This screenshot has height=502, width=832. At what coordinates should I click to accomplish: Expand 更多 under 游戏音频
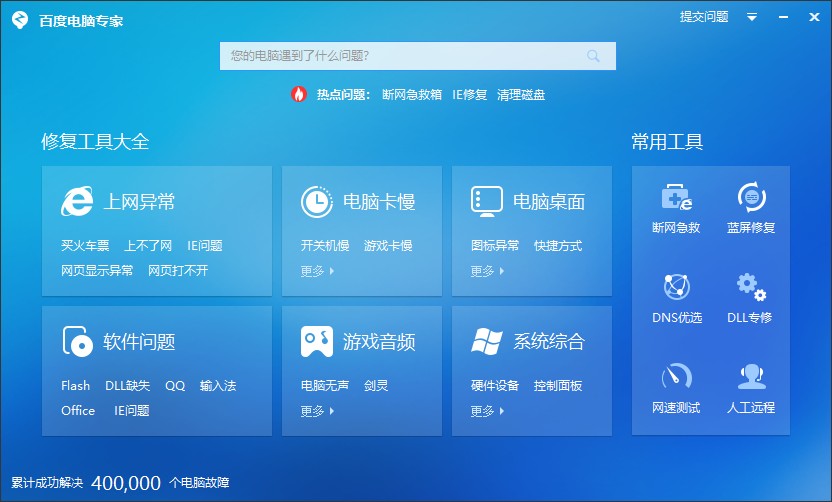(317, 411)
